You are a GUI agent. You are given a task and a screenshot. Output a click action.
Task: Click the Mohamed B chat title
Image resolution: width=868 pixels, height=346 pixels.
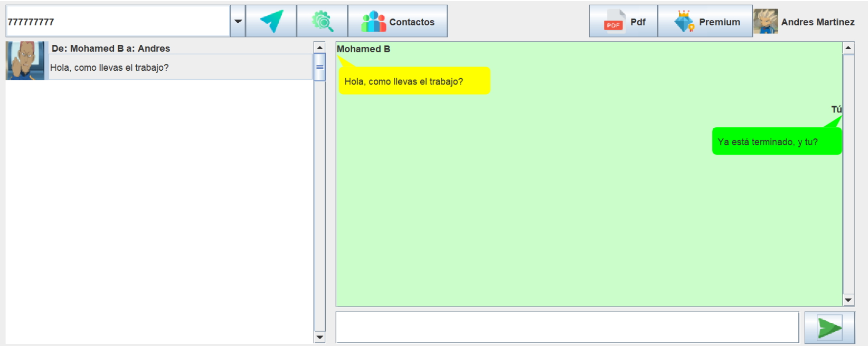click(363, 49)
